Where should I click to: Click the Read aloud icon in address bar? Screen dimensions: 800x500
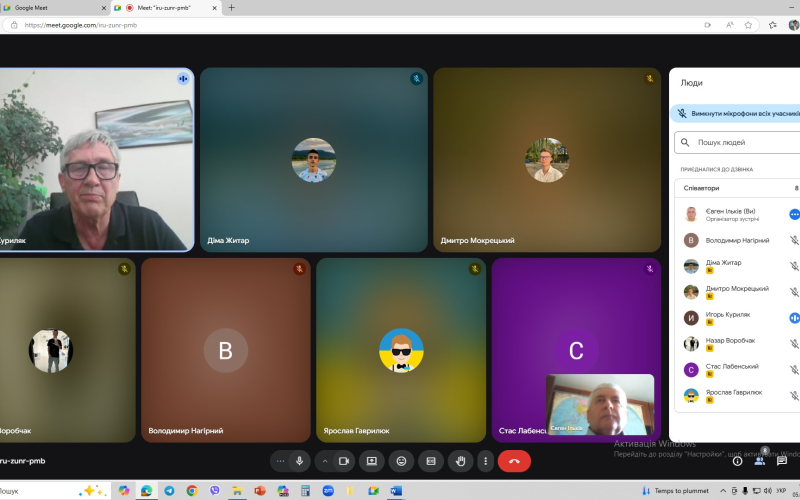[x=730, y=25]
